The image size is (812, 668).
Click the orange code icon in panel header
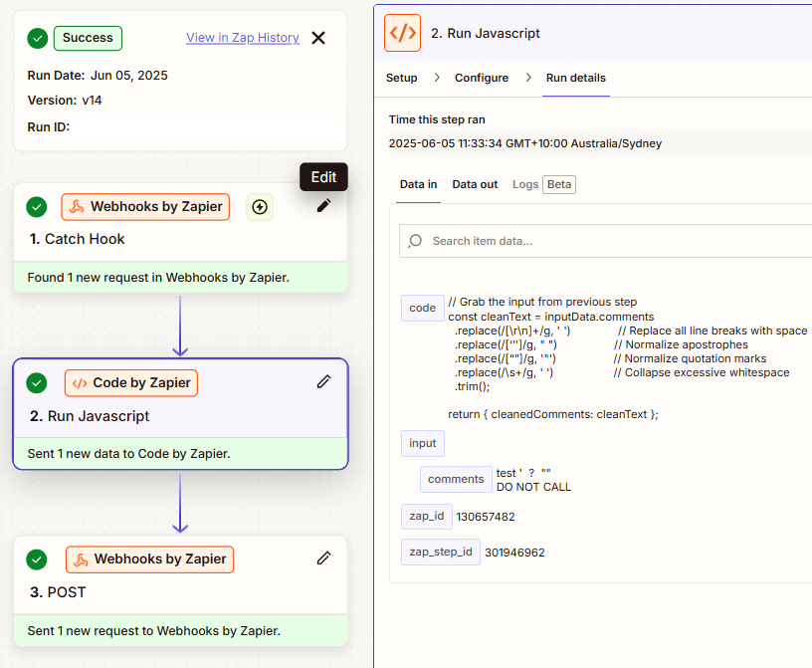(402, 33)
